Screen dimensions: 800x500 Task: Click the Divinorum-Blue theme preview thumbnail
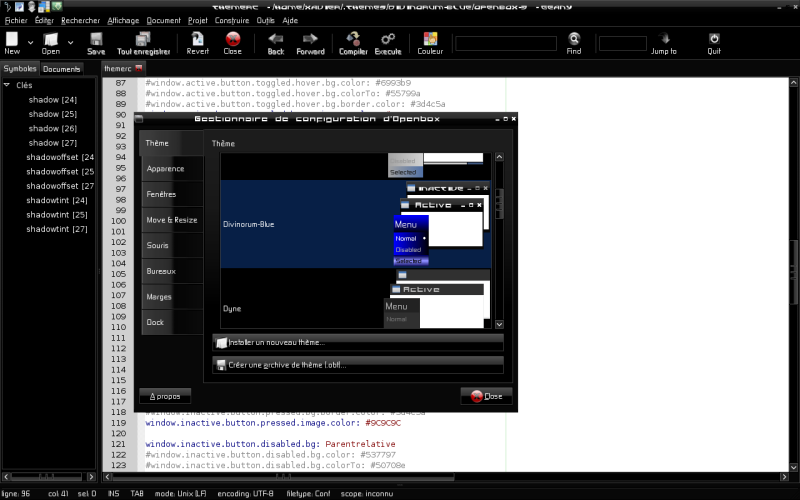pyautogui.click(x=441, y=223)
